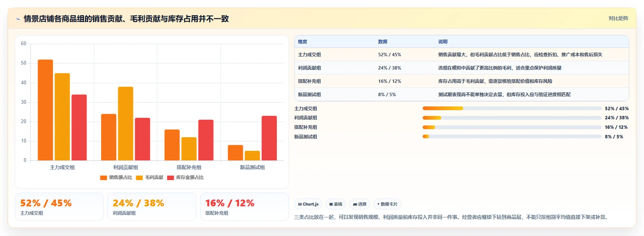Click the description starting 销售贡献最大
The height and width of the screenshot is (236, 644).
[x=520, y=55]
